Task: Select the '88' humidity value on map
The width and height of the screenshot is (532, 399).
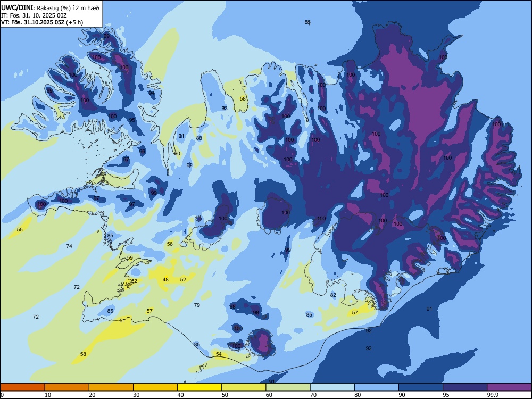Action: click(199, 138)
